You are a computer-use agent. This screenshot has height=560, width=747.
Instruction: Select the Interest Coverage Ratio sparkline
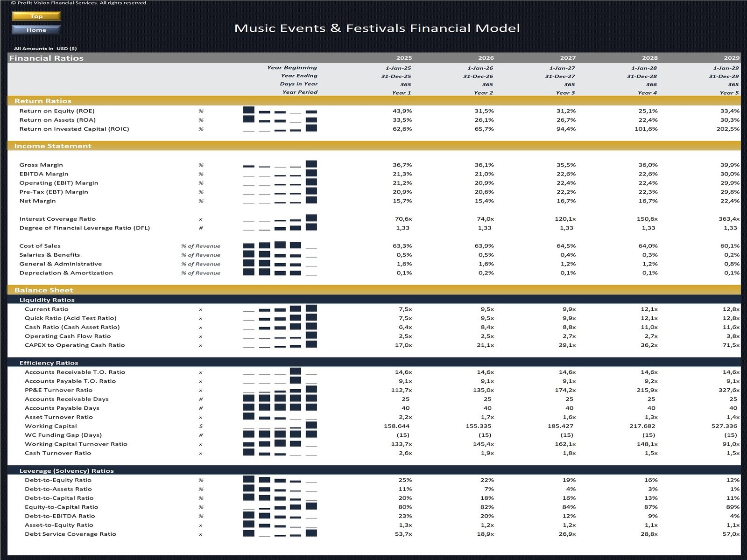(280, 218)
